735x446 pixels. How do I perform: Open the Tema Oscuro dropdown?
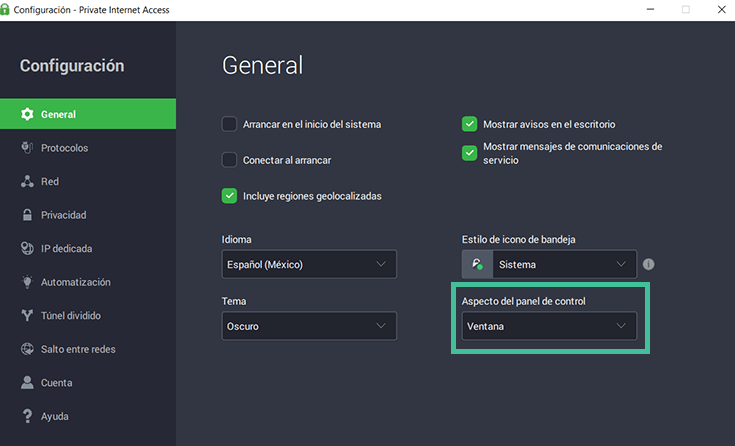[309, 326]
